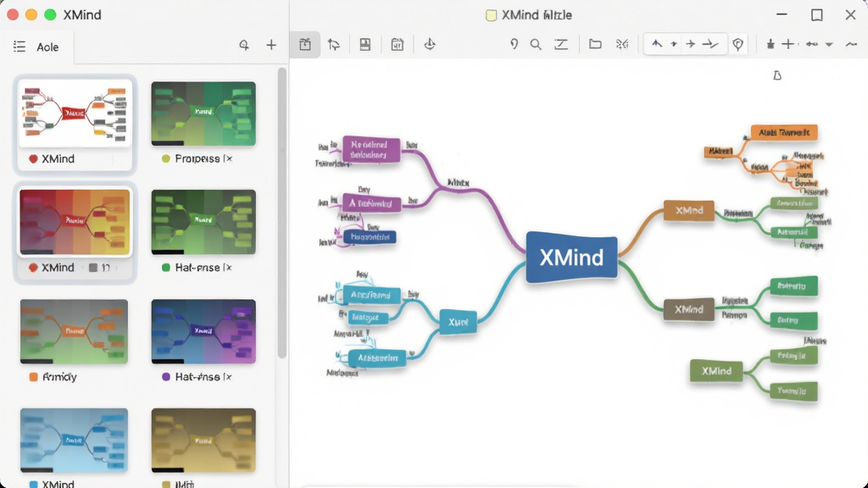Select the top orange subtopic at upper right
The height and width of the screenshot is (488, 868).
coord(784,133)
